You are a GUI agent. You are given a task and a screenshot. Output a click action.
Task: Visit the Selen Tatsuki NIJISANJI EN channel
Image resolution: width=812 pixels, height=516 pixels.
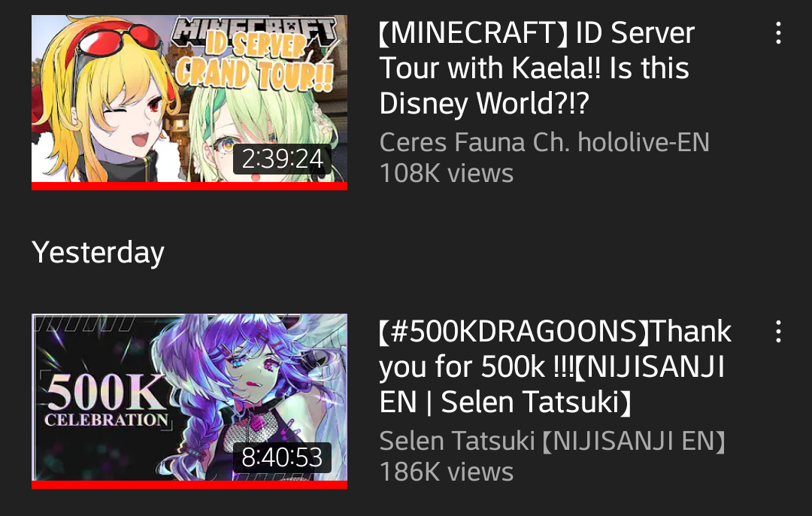pos(553,441)
